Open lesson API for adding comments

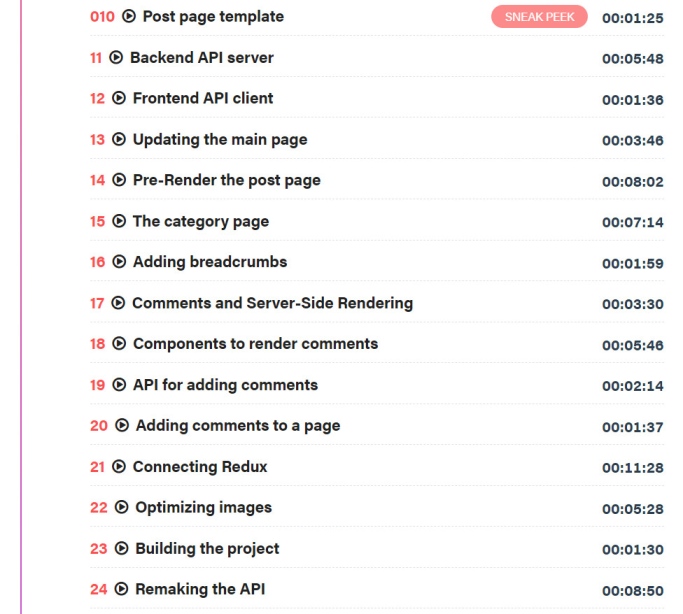click(226, 385)
